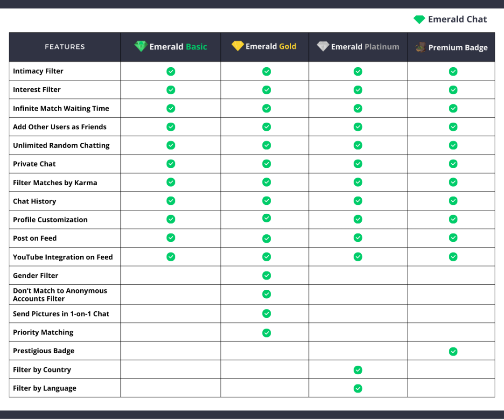Click the green Emerald Chat logo diamond
The width and height of the screenshot is (504, 420).
click(419, 19)
